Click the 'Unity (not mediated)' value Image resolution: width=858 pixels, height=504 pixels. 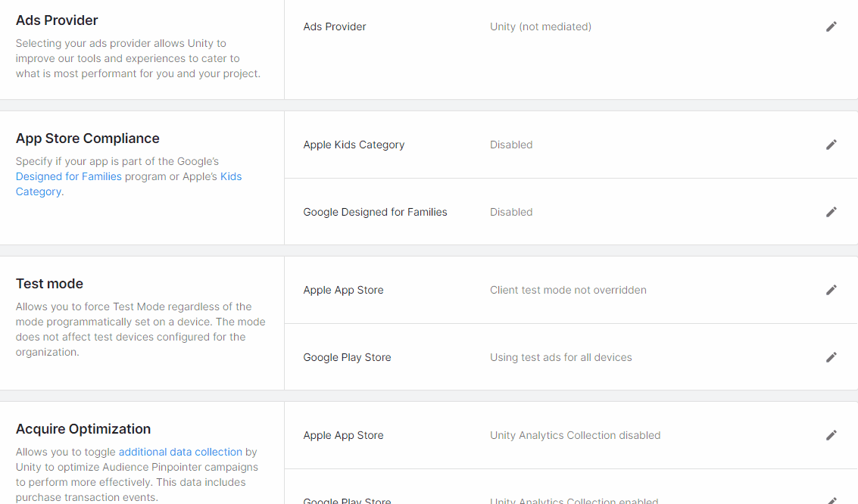pos(540,26)
